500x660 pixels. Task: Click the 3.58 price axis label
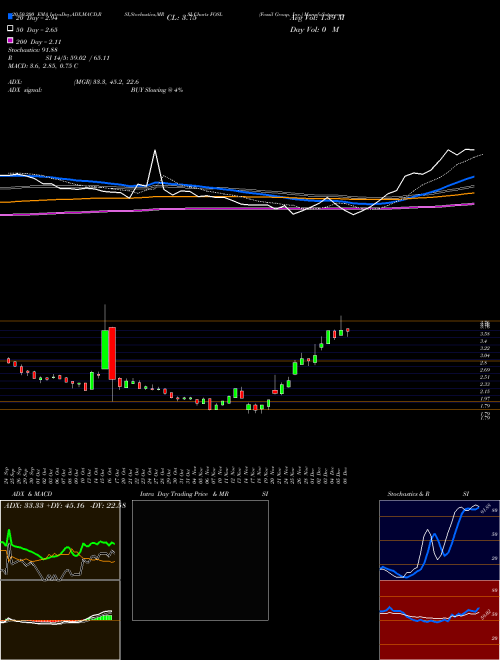click(485, 333)
